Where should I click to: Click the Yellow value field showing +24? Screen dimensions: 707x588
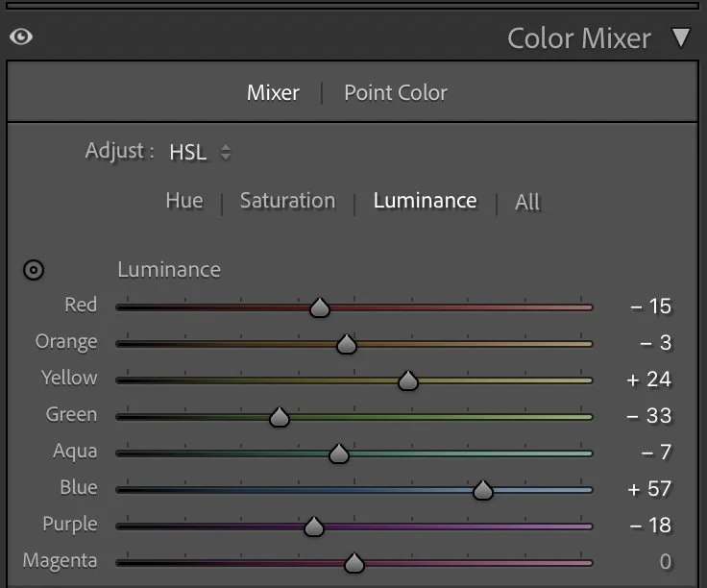(x=648, y=380)
